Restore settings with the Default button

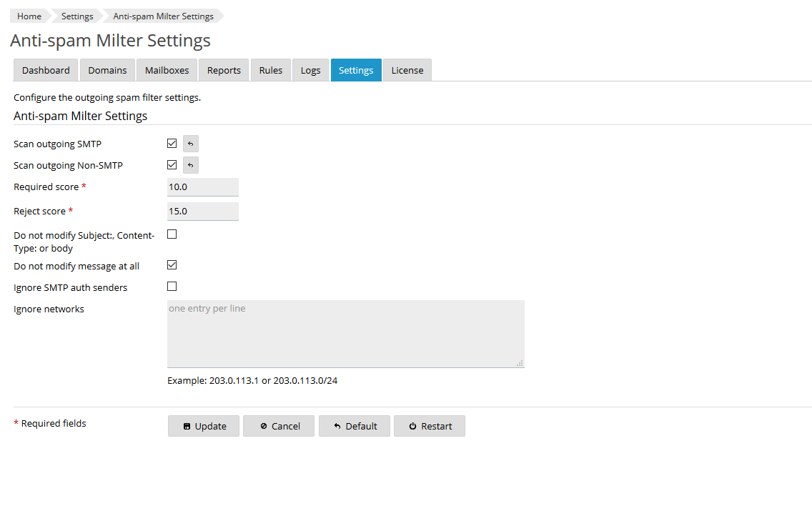(x=355, y=426)
